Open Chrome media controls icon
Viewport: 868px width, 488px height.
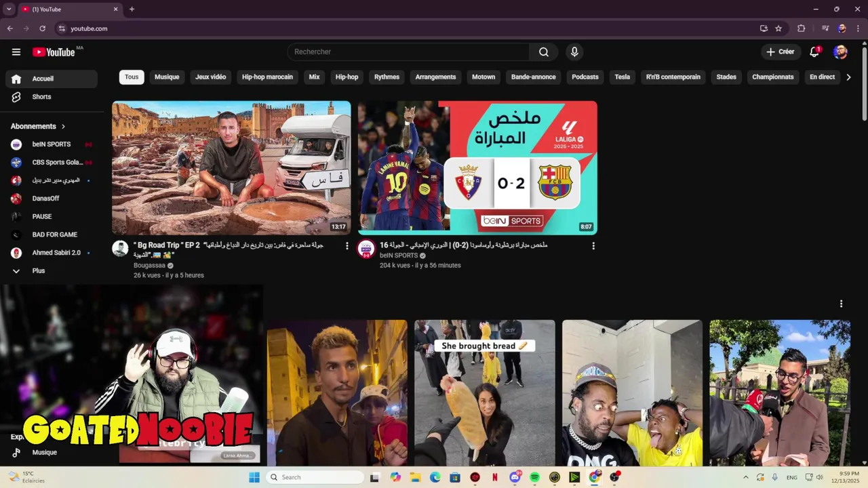825,28
